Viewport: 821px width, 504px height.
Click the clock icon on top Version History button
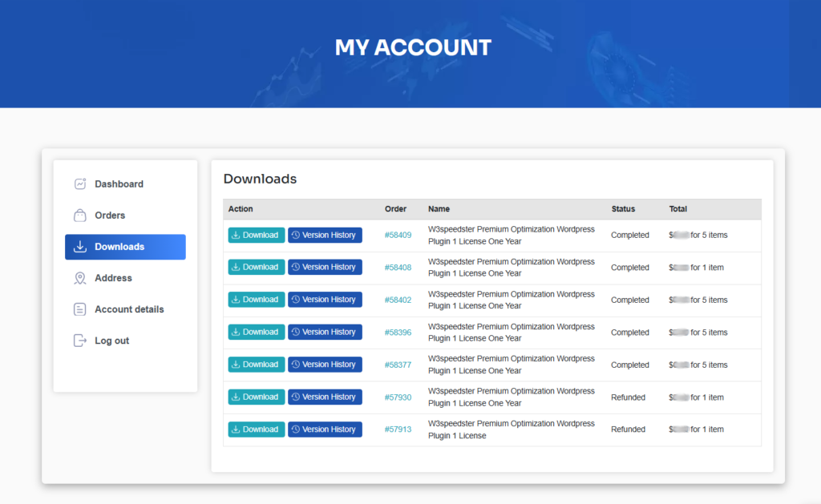(296, 235)
